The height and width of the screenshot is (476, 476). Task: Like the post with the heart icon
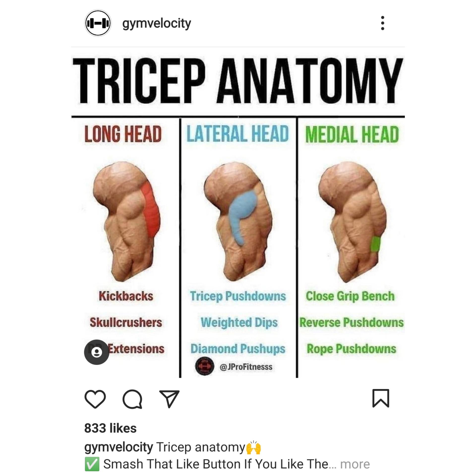[95, 399]
